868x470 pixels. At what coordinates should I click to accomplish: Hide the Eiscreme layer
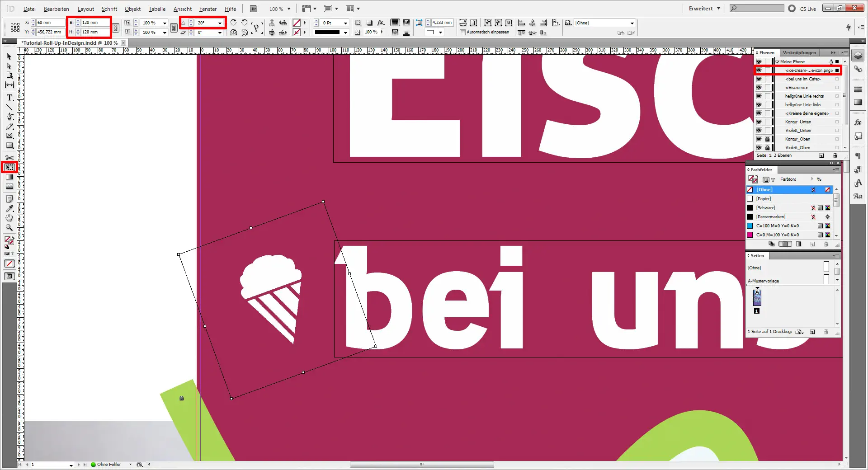759,87
